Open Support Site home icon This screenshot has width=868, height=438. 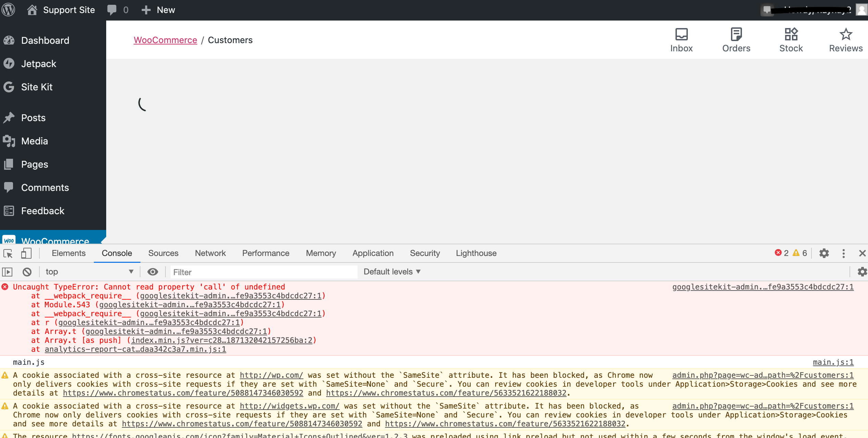point(32,10)
